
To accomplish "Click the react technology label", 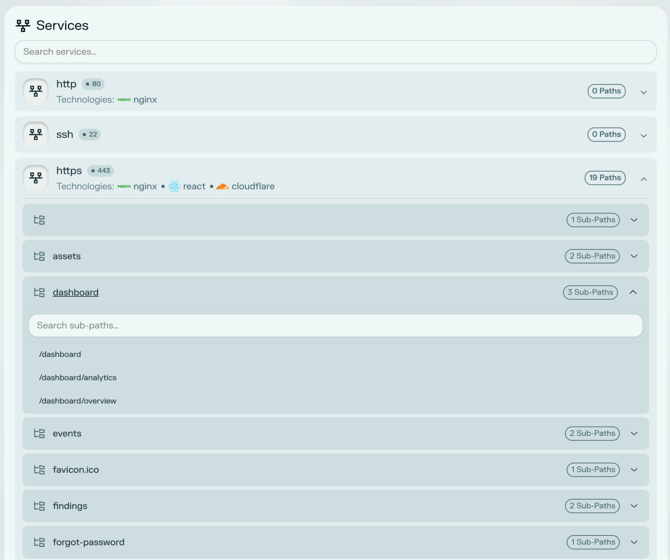I will pyautogui.click(x=194, y=187).
